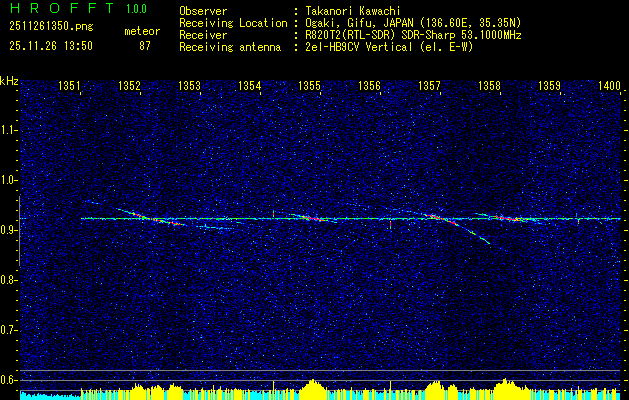
Task: Click the 1.0 kHz axis label
Action: tap(7, 181)
